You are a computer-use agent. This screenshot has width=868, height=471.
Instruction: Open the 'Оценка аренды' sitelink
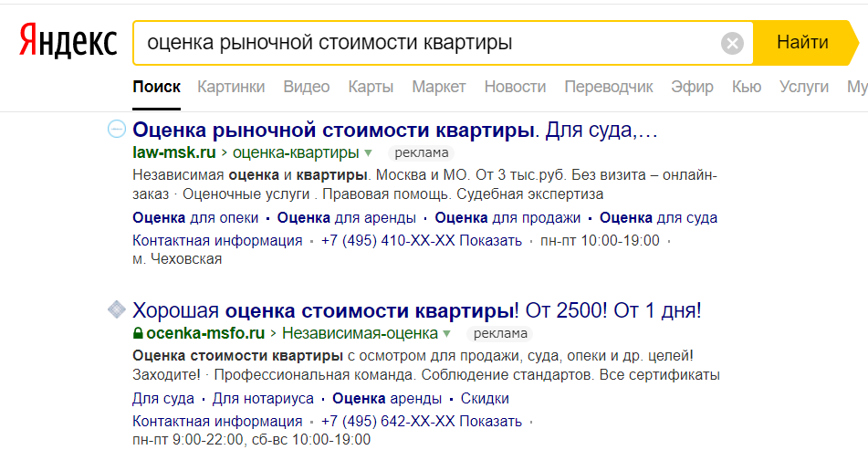click(x=387, y=399)
